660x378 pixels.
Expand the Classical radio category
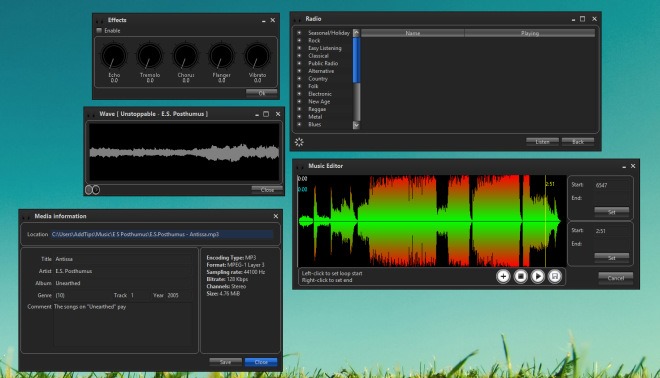coord(299,56)
